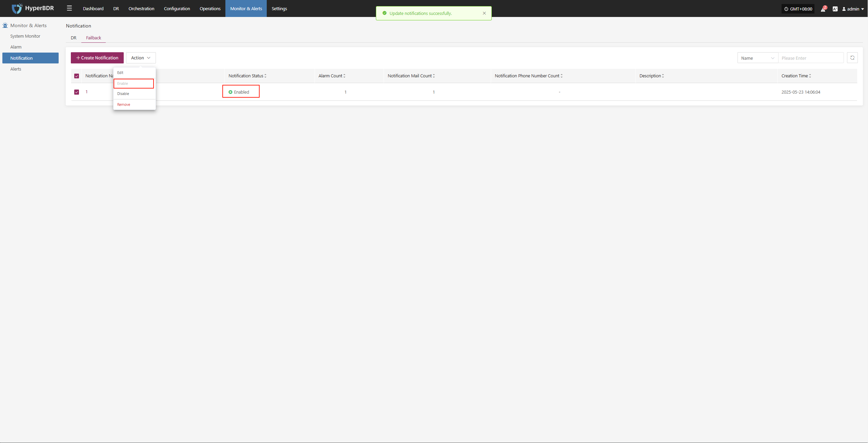Choose Remove from the Action menu
Viewport: 868px width, 443px height.
coord(135,104)
